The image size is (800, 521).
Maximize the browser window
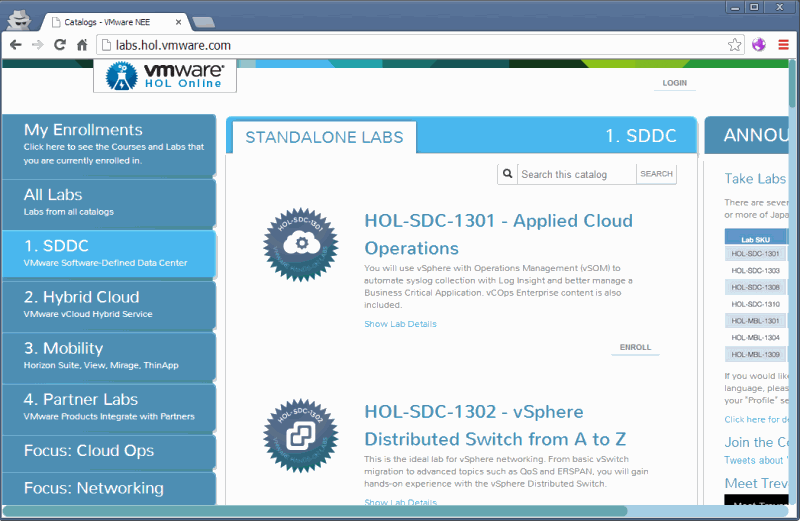[x=754, y=7]
